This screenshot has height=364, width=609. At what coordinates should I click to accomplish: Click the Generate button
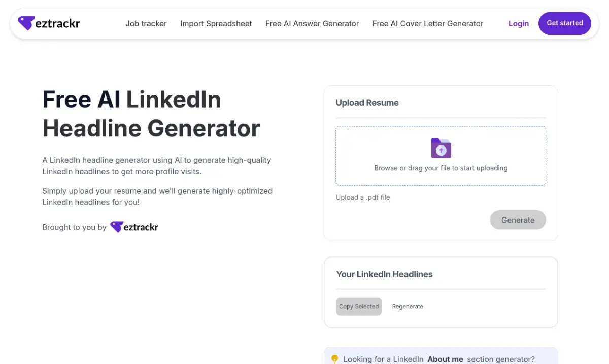pos(518,220)
